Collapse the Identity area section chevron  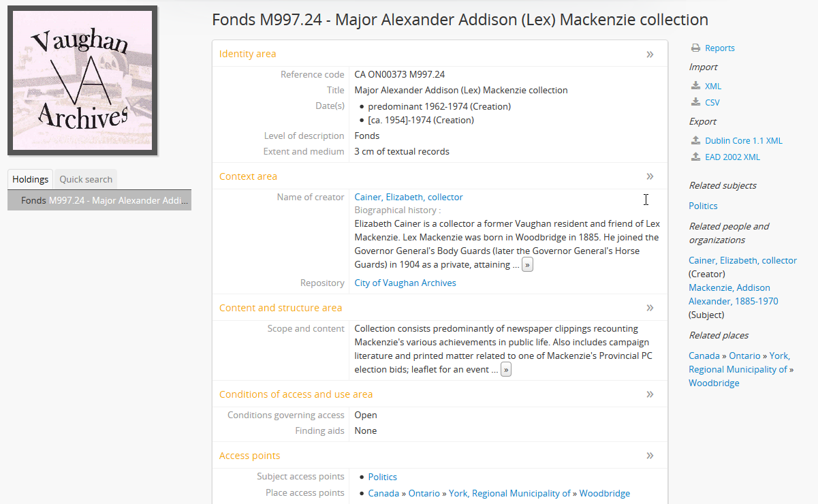[x=650, y=54]
